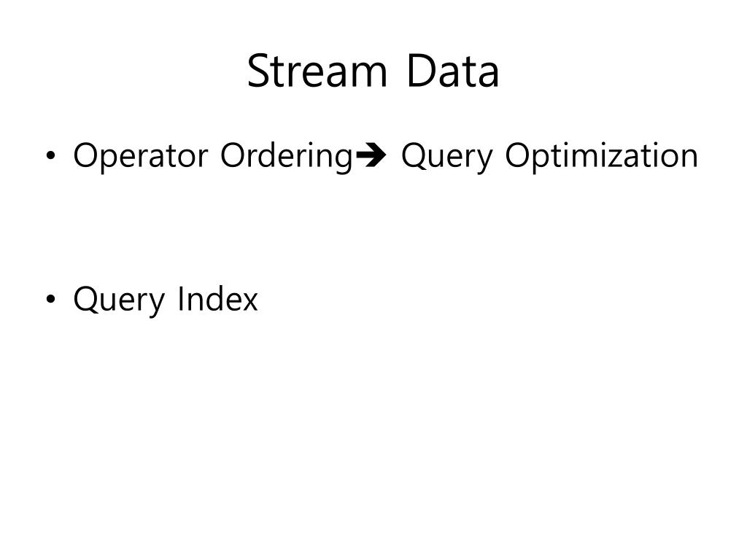Click the letter x in Index
Viewport: 747px width, 560px height.
coord(249,303)
